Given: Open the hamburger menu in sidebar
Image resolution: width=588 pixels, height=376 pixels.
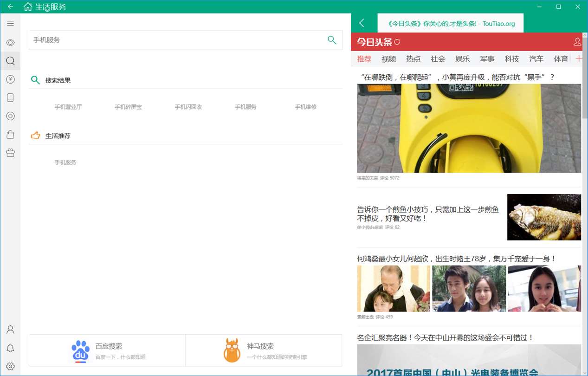Looking at the screenshot, I should point(10,24).
